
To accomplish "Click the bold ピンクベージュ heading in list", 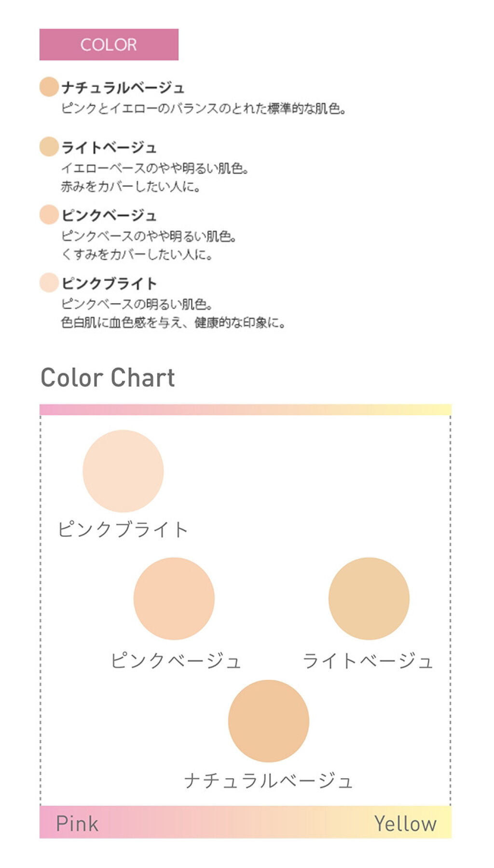I will click(x=109, y=215).
